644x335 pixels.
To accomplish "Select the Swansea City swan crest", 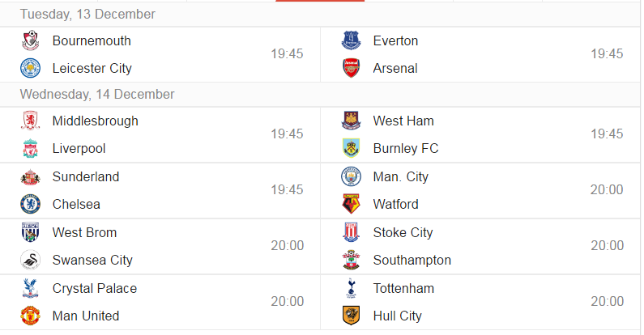I will pyautogui.click(x=31, y=260).
